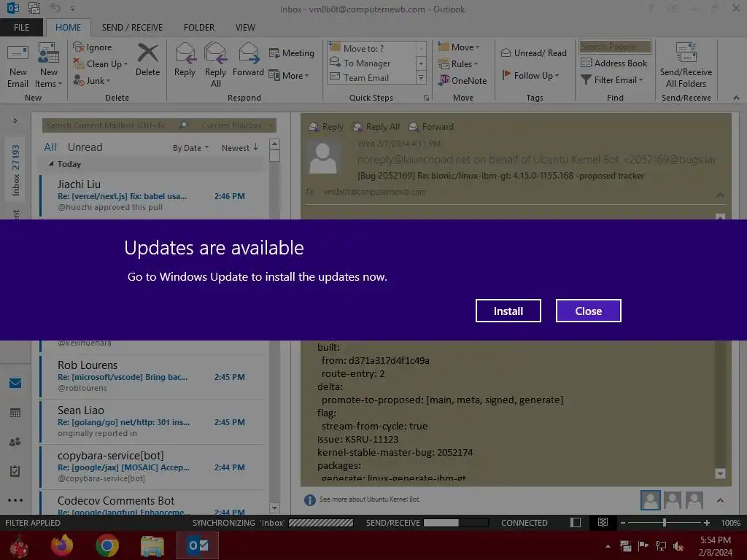Click the See more about Ubuntu Kernel Bot link
Screen dimensions: 747x560
tap(370, 499)
